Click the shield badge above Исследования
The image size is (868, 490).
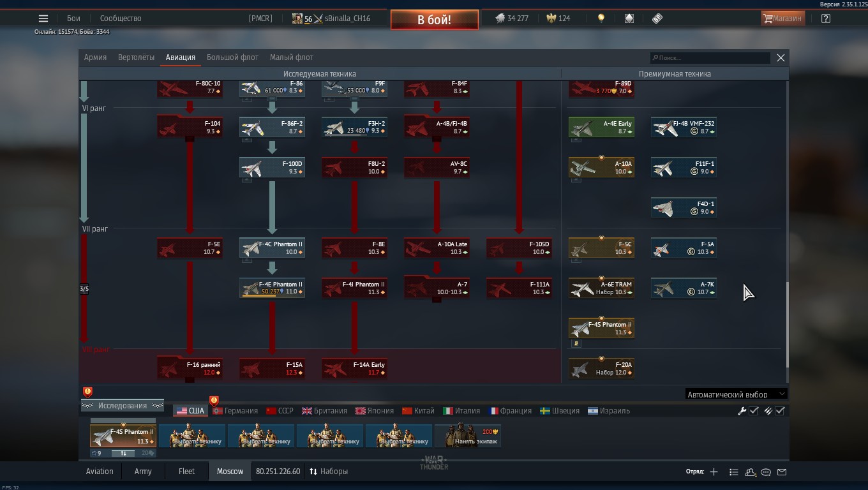pos(87,392)
